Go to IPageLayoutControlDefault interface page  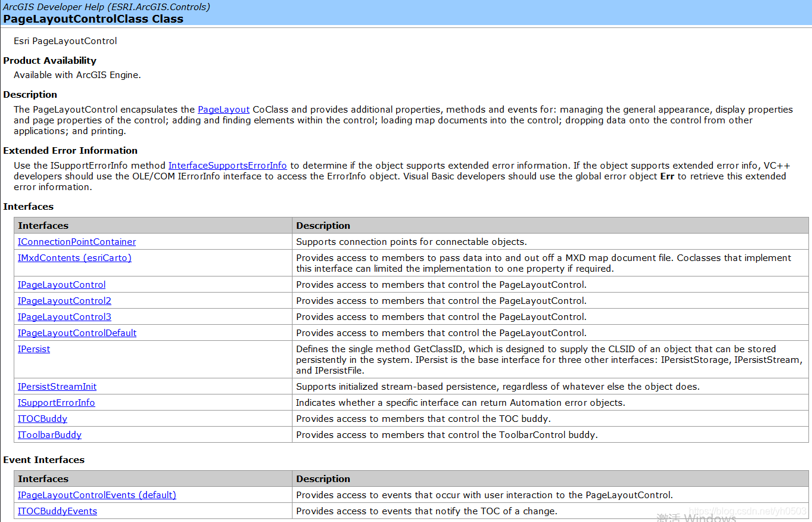tap(77, 333)
